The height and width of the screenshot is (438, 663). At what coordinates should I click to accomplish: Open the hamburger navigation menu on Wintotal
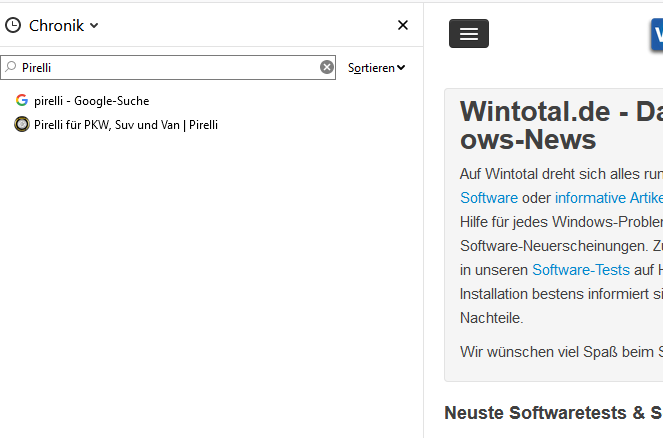[469, 34]
